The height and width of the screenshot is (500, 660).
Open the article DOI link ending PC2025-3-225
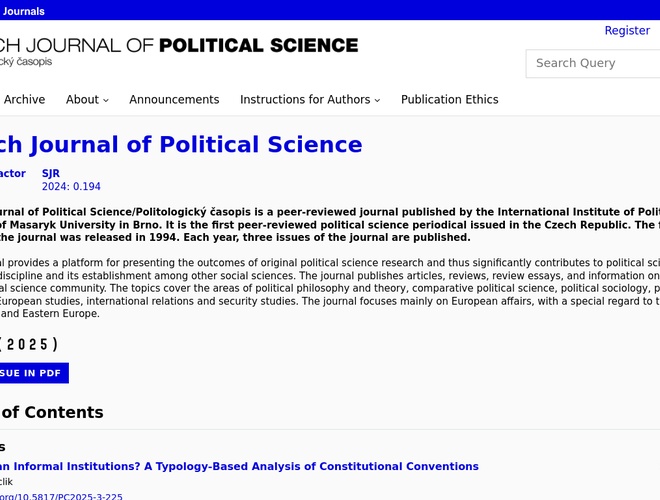pos(60,496)
